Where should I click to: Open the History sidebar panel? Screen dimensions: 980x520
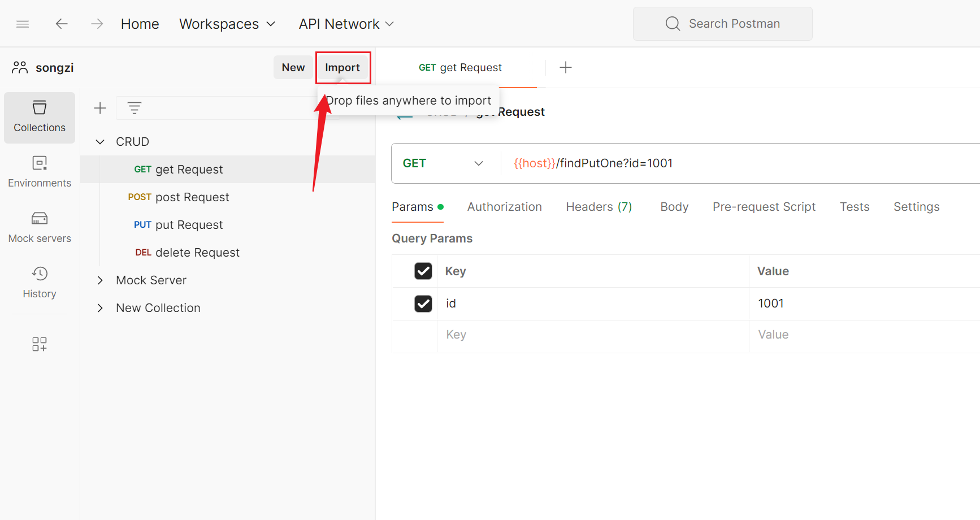coord(40,283)
